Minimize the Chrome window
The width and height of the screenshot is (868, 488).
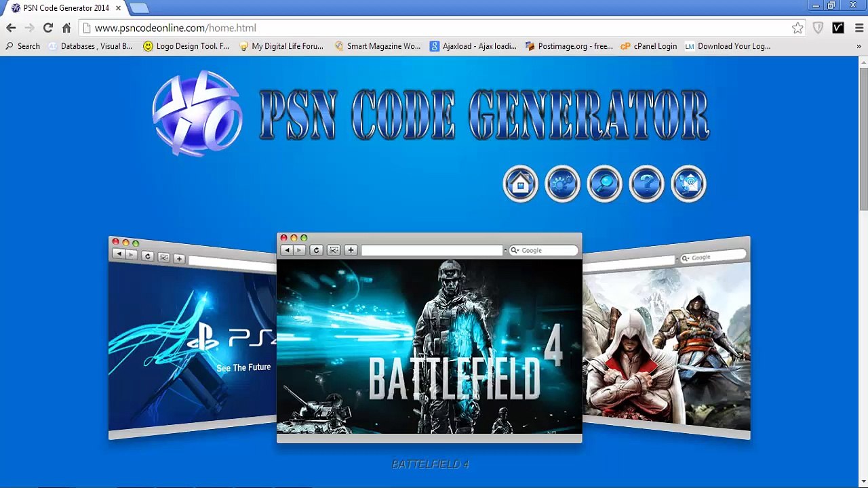(x=815, y=5)
